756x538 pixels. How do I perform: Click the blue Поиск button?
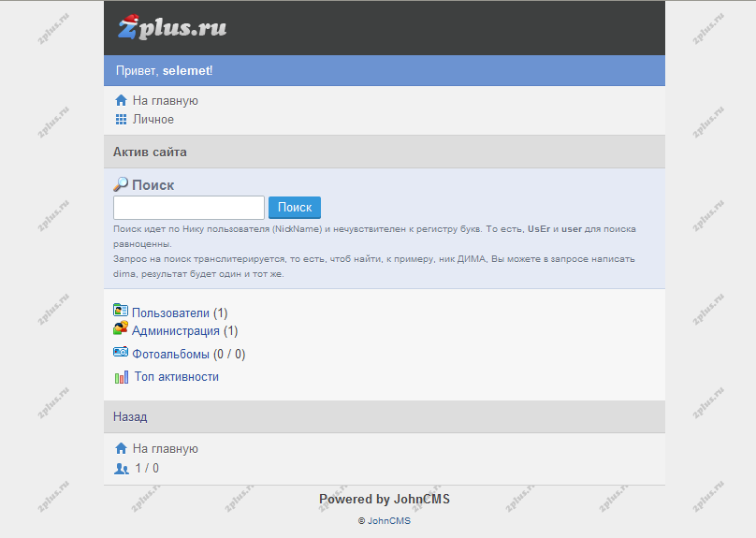tap(295, 208)
